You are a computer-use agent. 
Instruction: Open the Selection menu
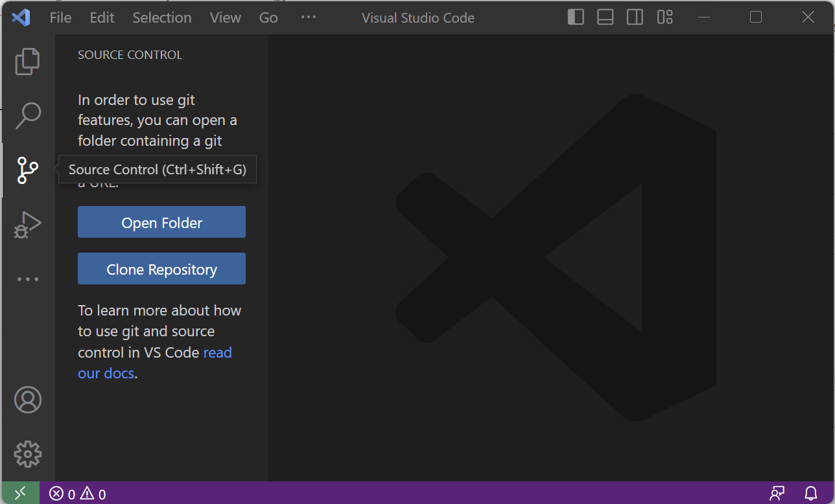[162, 17]
